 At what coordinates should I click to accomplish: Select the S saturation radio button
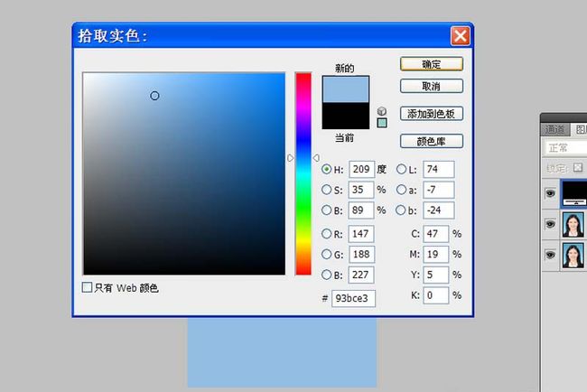(326, 190)
